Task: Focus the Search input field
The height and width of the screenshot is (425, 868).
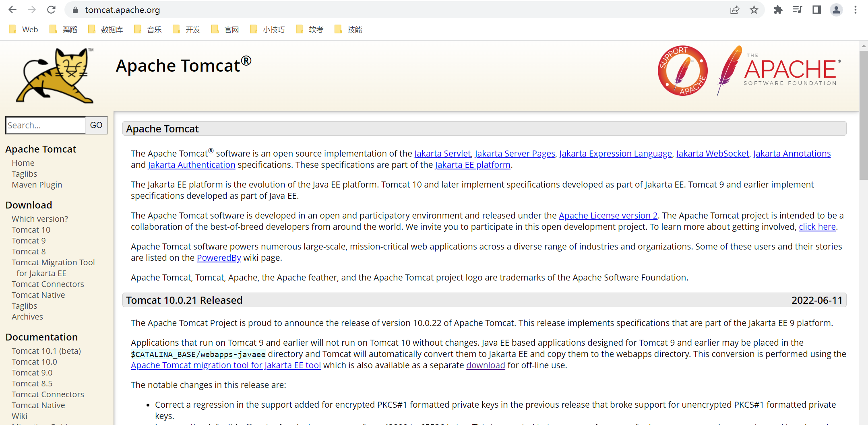Action: click(45, 125)
